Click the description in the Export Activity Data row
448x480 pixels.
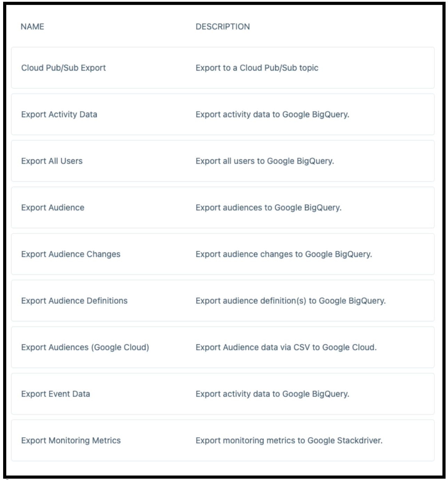point(272,114)
